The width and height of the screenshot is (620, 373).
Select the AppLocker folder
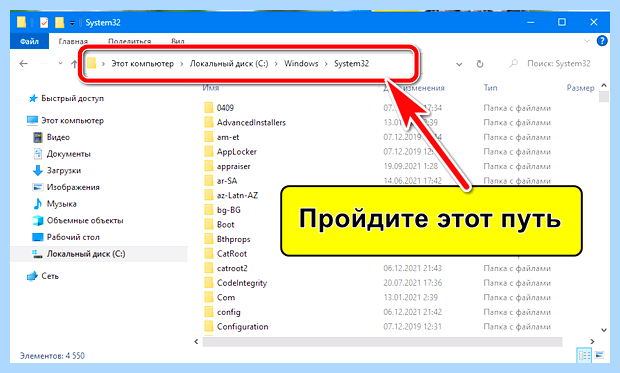tap(236, 151)
